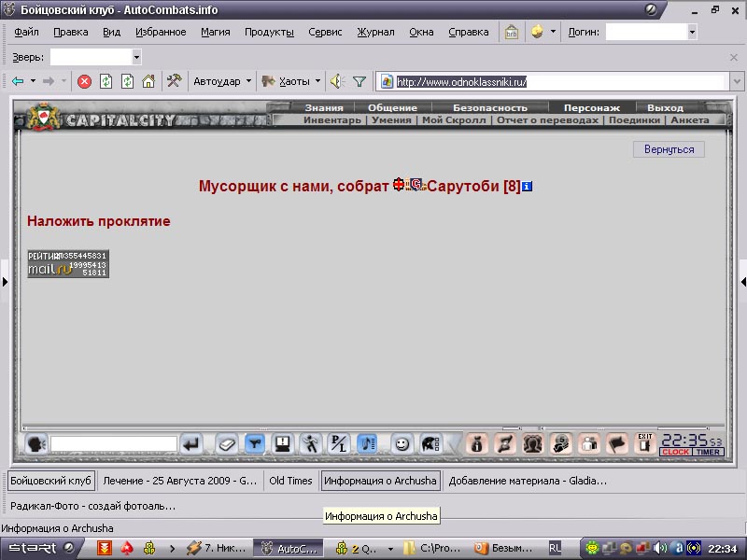The height and width of the screenshot is (560, 747).
Task: Toggle the exclamation monitor system messages icon
Action: coord(283,445)
